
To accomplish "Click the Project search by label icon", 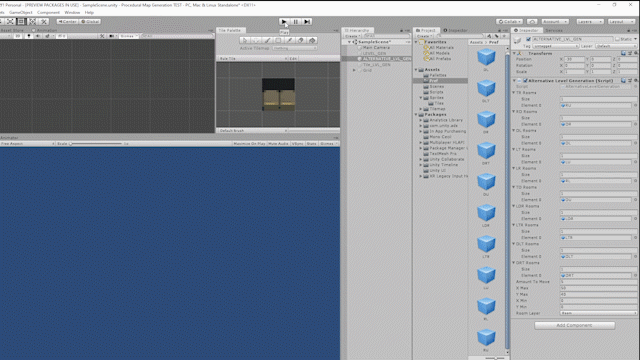I will click(x=497, y=36).
